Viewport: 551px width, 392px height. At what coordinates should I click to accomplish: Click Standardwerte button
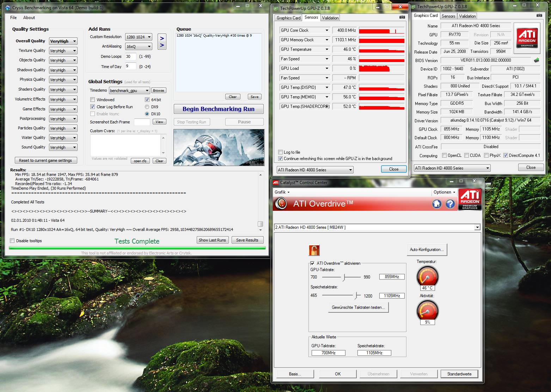459,374
